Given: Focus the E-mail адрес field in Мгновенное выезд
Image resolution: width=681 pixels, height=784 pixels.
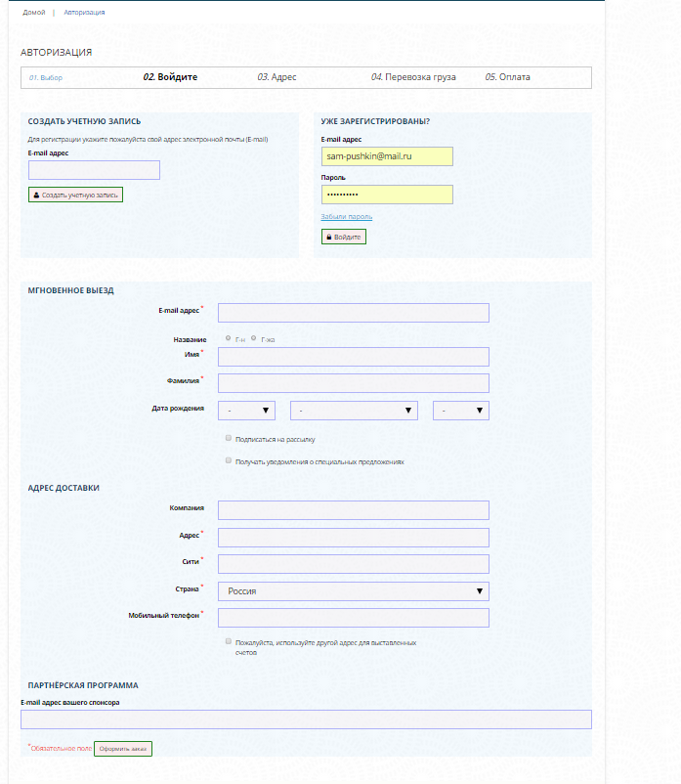Looking at the screenshot, I should pos(354,313).
